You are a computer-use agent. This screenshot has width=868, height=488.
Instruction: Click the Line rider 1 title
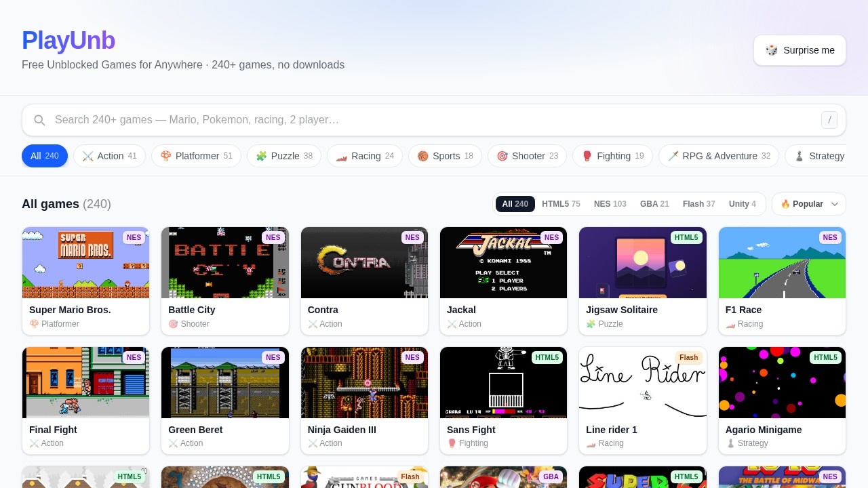[x=612, y=430]
